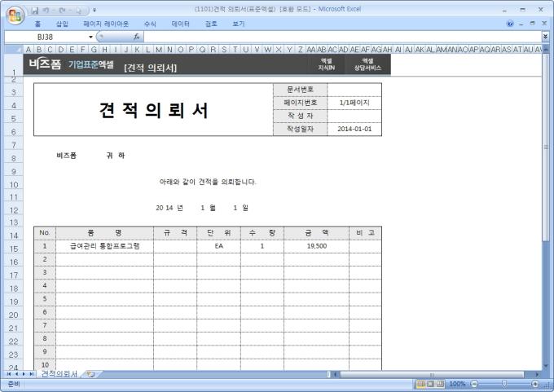Select the 19,500 amount cell
The image size is (554, 392).
pos(317,246)
